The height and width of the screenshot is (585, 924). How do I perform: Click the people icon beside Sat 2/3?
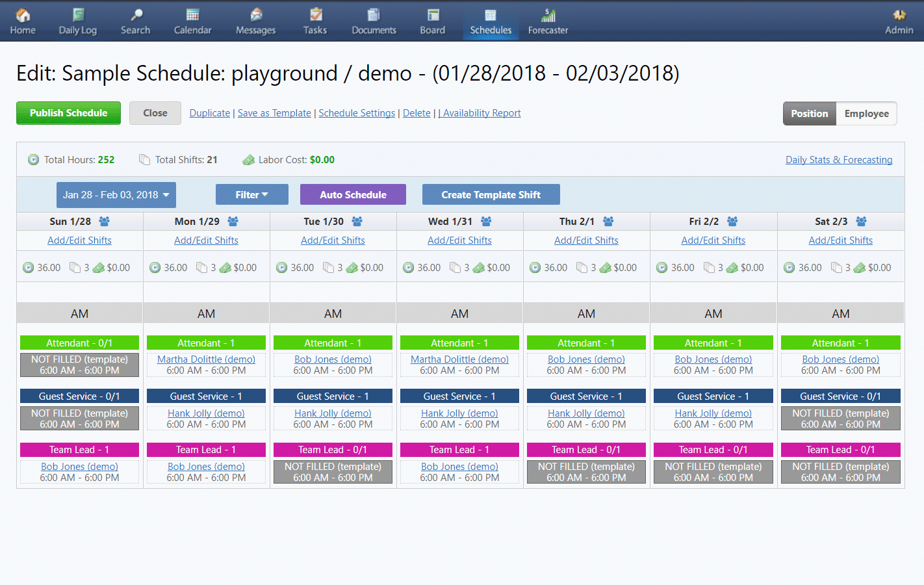(x=860, y=221)
